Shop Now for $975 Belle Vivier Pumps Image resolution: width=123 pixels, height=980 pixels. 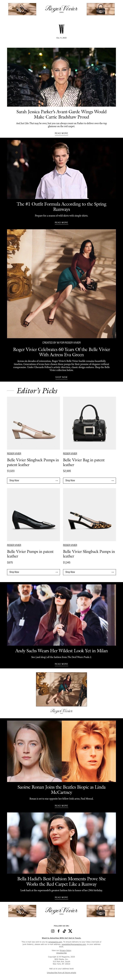click(x=33, y=572)
